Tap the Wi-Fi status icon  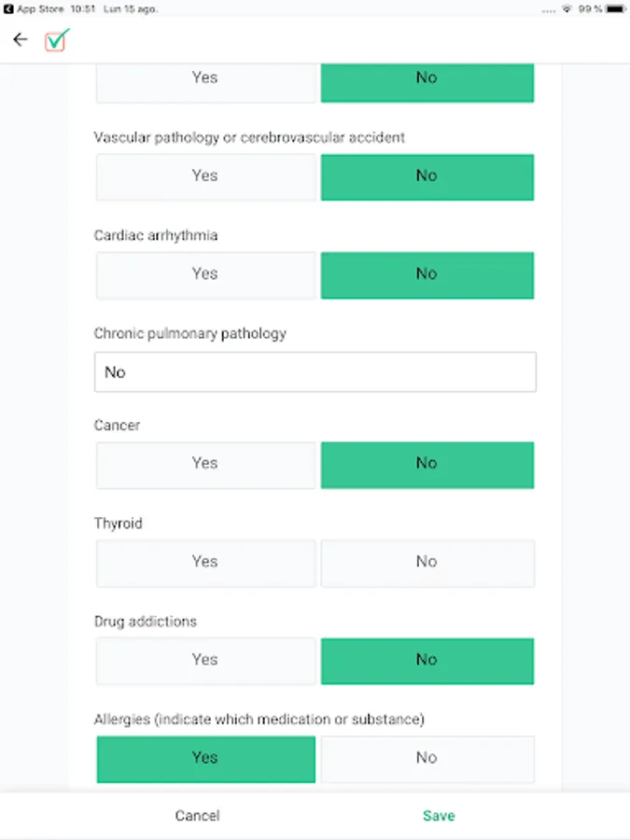pos(567,9)
